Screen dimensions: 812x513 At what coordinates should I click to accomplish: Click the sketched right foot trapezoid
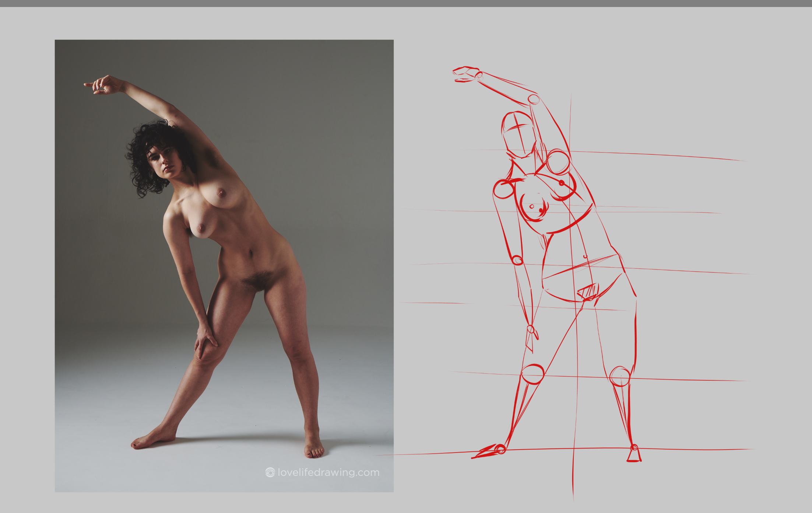634,456
